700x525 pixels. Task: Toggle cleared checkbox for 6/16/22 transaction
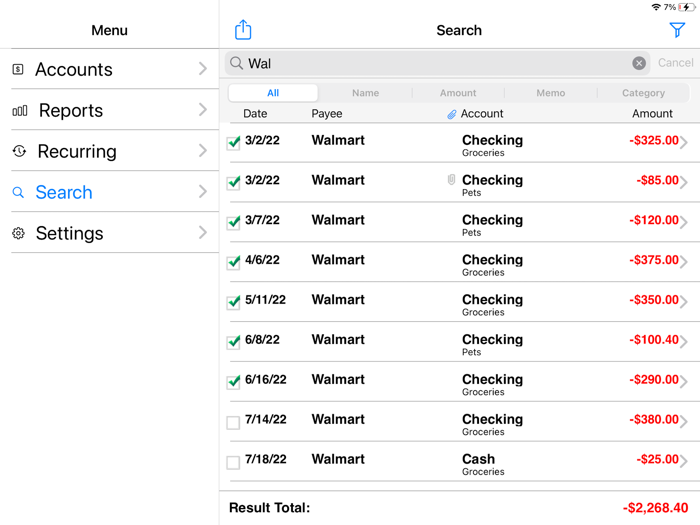(233, 382)
